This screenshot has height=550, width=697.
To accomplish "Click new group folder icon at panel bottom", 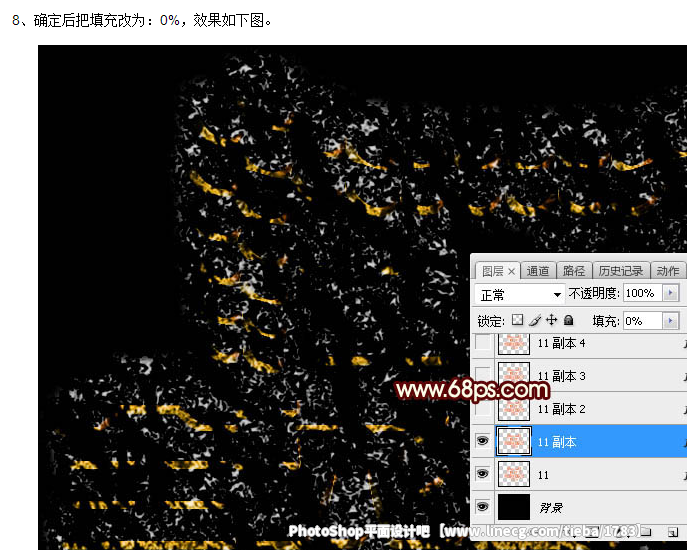I will point(646,531).
